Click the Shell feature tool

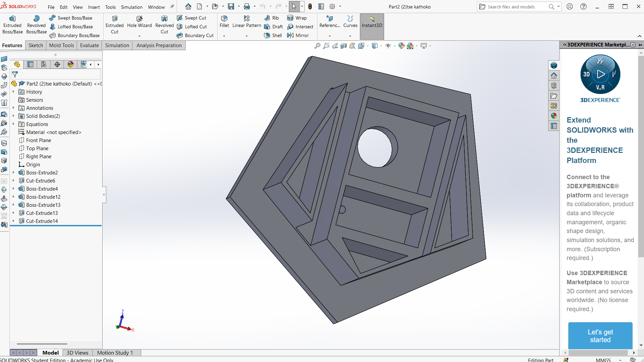coord(273,35)
